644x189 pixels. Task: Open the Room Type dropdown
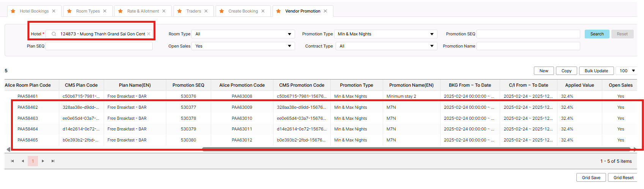click(243, 34)
